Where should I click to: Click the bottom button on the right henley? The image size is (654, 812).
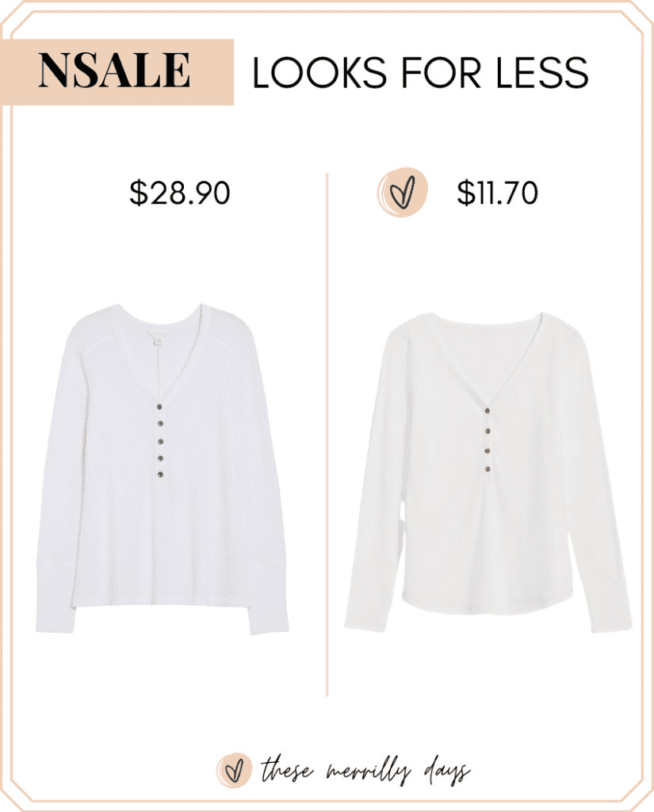coord(488,469)
